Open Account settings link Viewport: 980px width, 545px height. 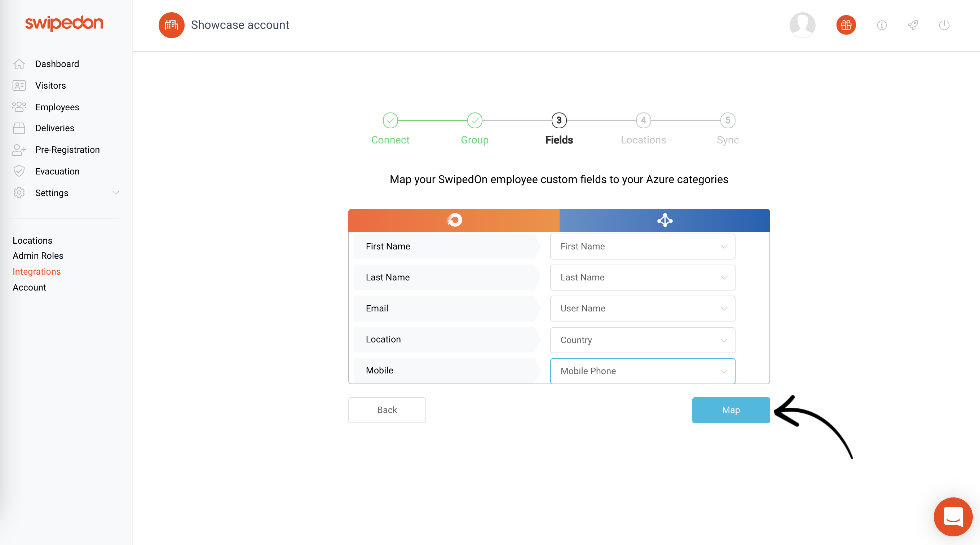tap(29, 288)
